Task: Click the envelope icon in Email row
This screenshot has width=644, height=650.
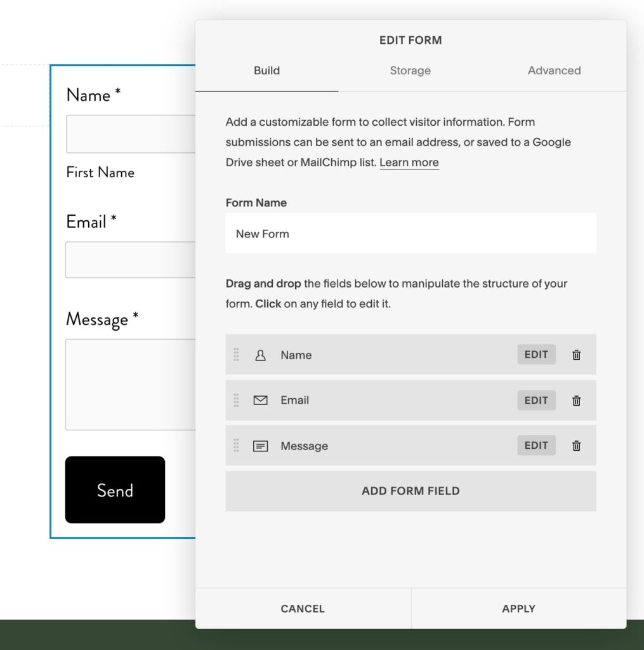Action: point(260,400)
